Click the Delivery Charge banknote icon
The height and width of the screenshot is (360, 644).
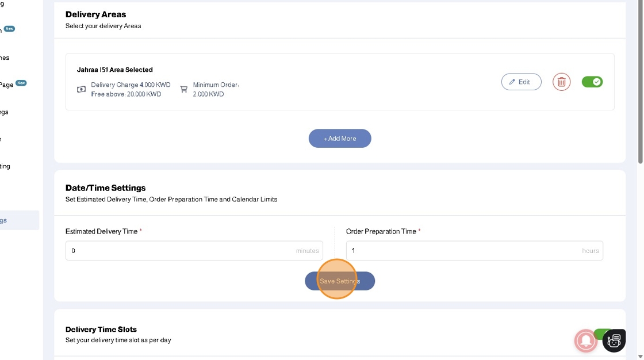(82, 89)
